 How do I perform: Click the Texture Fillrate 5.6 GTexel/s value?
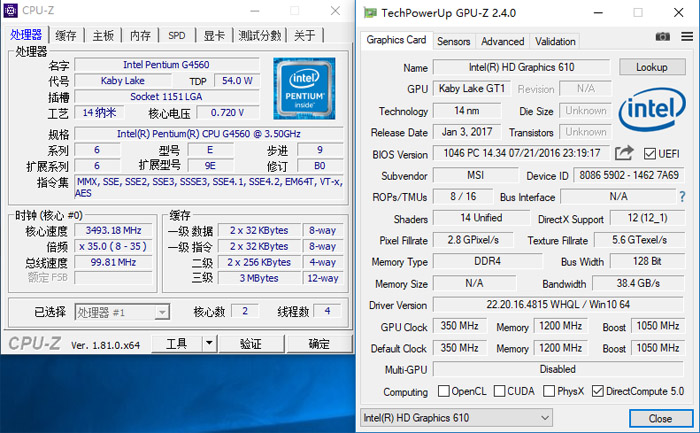pos(639,240)
